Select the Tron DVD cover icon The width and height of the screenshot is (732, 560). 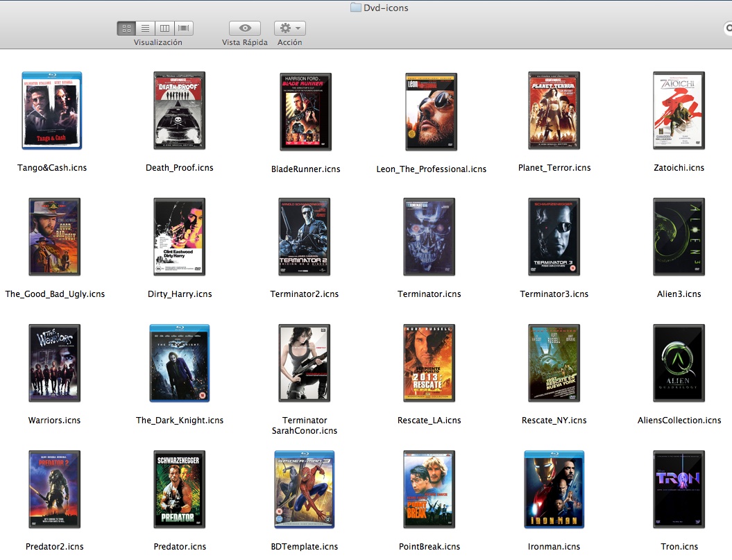point(679,489)
